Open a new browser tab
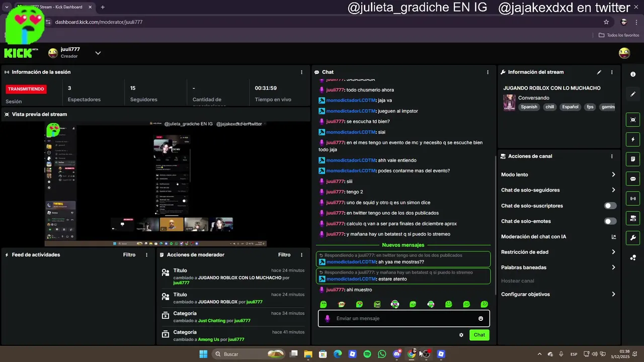Screen dimensions: 644x362 (x=103, y=7)
